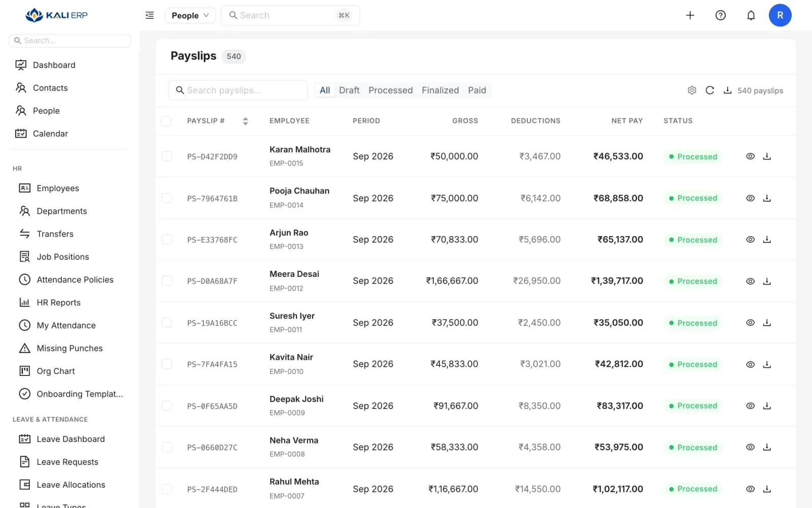Open Leave Dashboard page
This screenshot has width=812, height=508.
tap(70, 439)
